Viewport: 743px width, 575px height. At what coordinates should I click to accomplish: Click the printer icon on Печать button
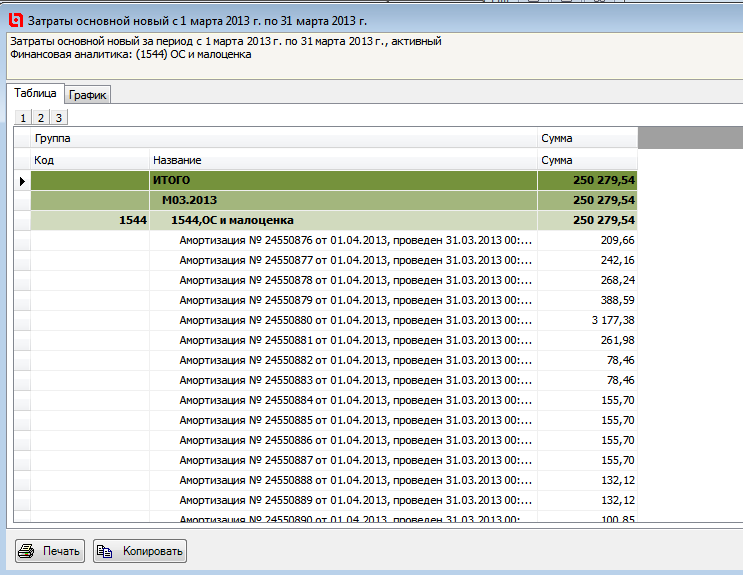click(x=28, y=551)
